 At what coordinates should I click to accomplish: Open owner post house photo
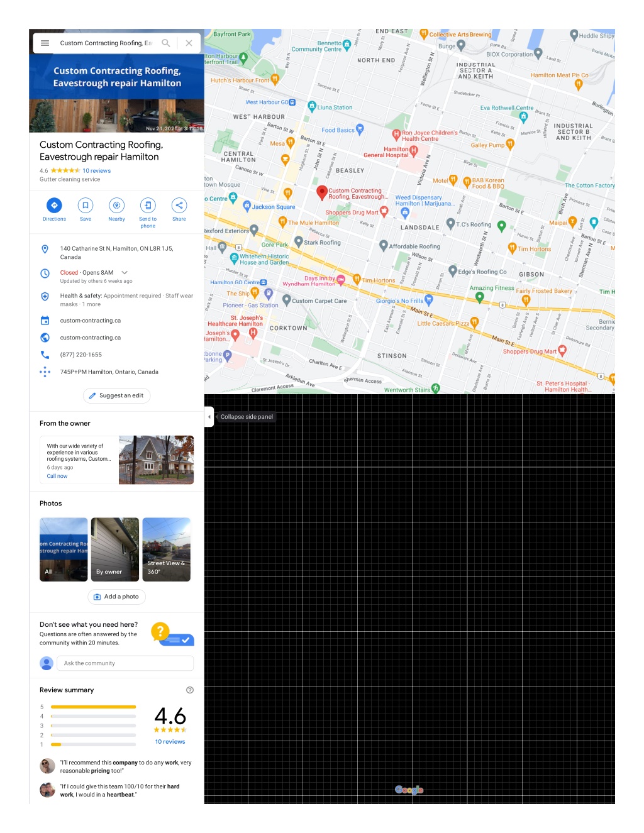[x=156, y=460]
